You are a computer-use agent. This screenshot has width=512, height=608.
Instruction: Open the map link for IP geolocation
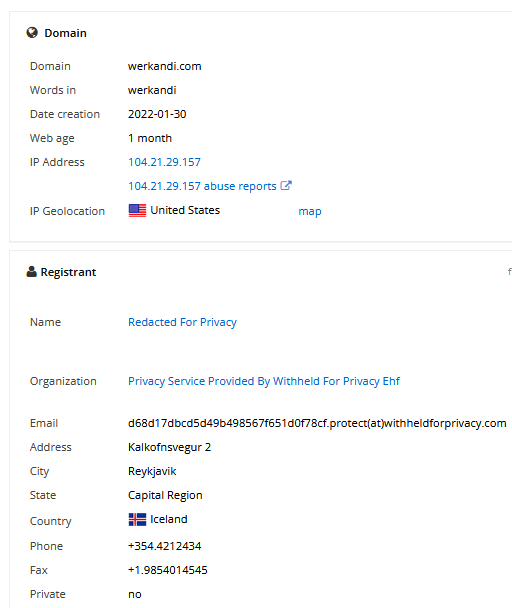[x=310, y=211]
